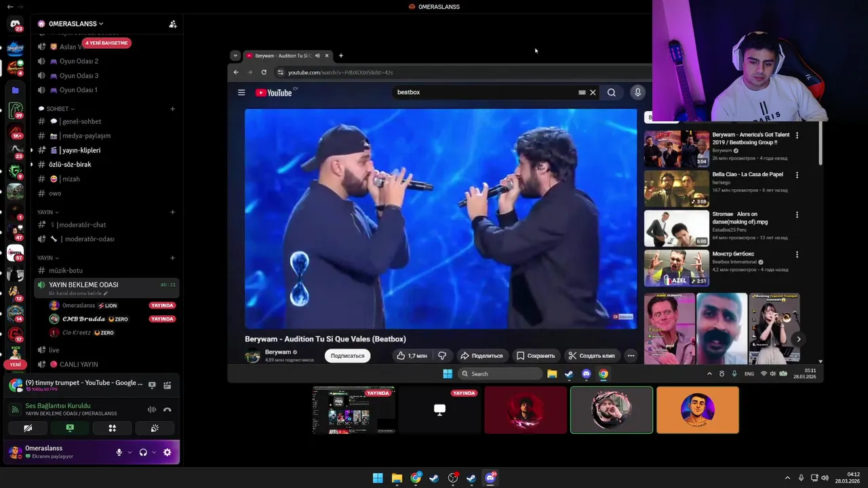
Task: Open voice connection signal icon
Action: (15, 409)
